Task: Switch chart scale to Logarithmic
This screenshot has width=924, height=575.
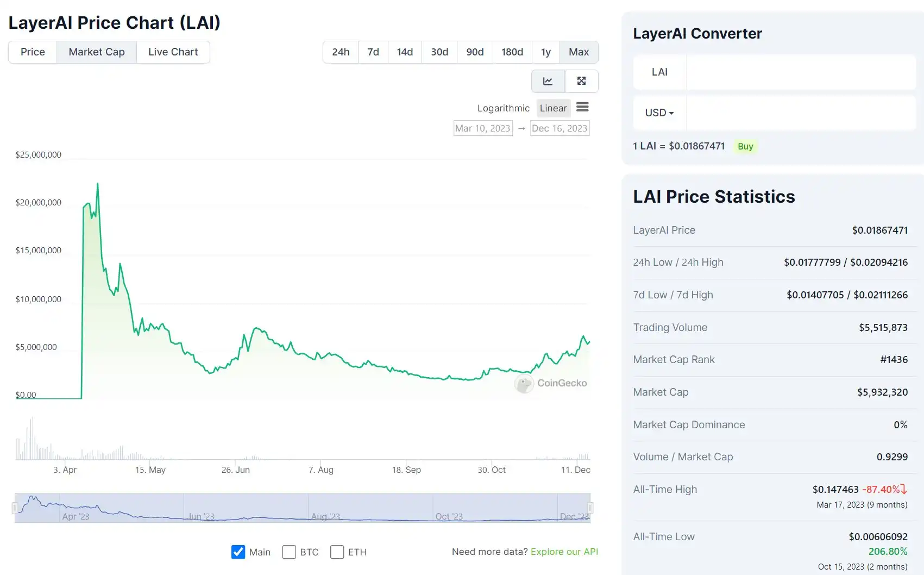Action: pyautogui.click(x=503, y=108)
